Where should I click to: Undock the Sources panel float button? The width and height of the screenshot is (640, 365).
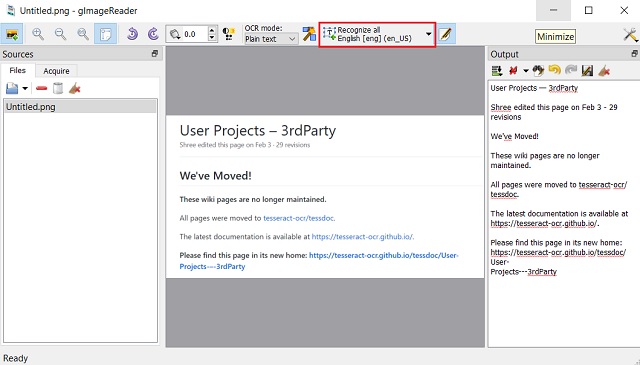click(155, 53)
